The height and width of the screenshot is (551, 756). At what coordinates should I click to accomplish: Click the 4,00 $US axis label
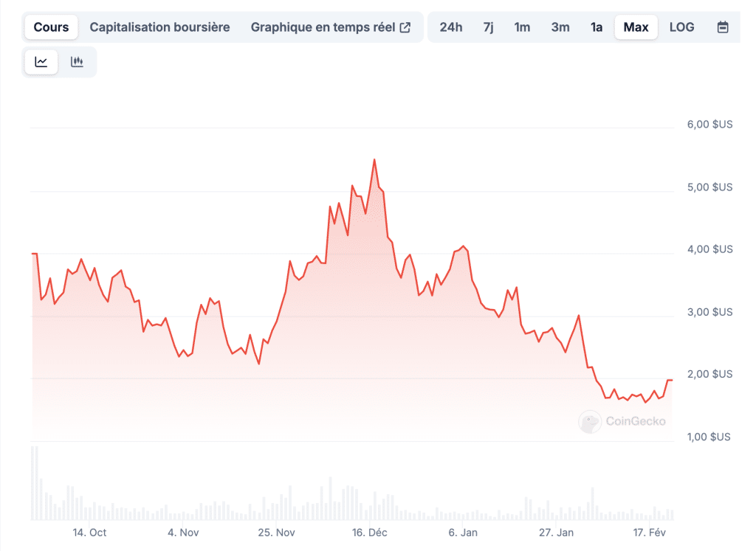(x=709, y=249)
